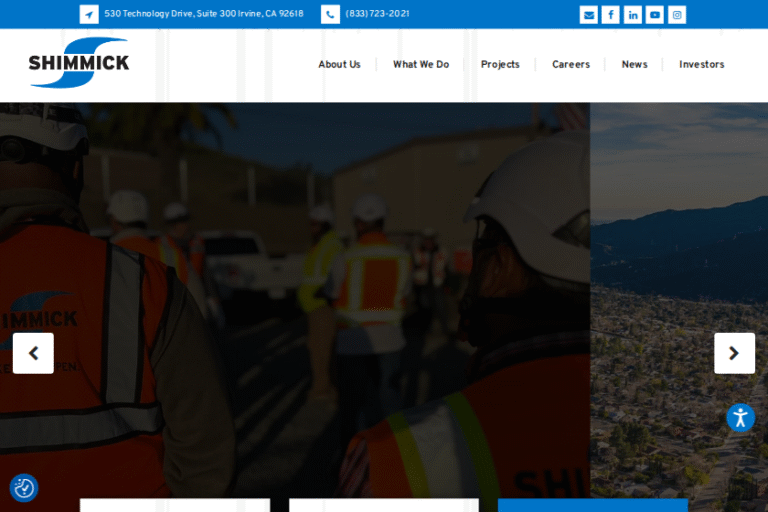Click the 530 Technology Drive address
The image size is (768, 512).
click(x=204, y=14)
